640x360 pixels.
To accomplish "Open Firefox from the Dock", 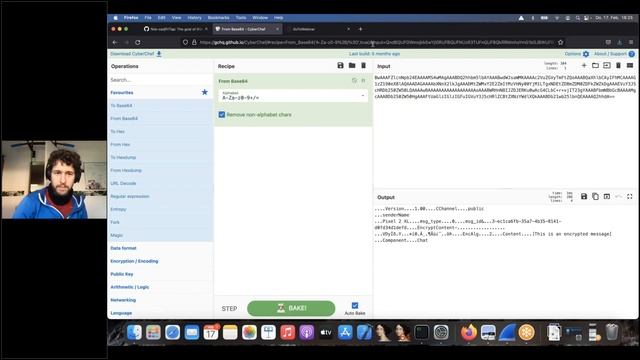I will (469, 332).
